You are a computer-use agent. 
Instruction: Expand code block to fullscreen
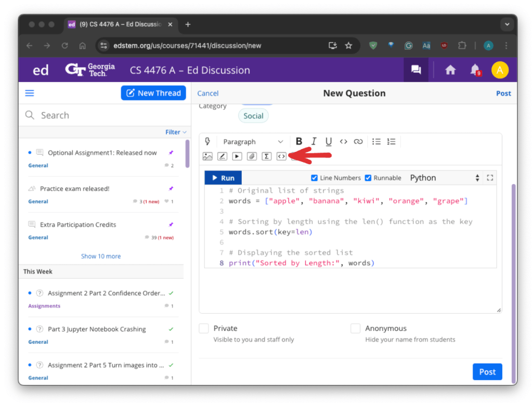[490, 178]
